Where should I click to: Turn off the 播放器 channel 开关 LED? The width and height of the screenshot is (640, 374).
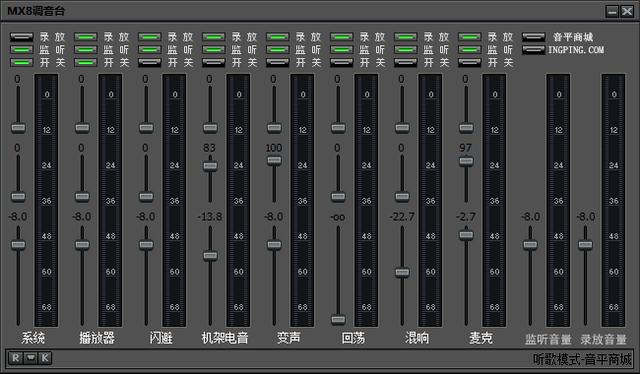click(86, 62)
